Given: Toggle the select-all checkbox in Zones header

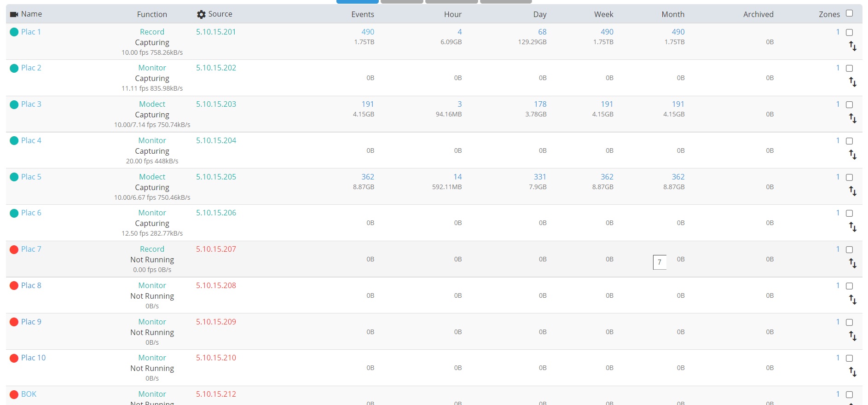Looking at the screenshot, I should click(x=850, y=13).
